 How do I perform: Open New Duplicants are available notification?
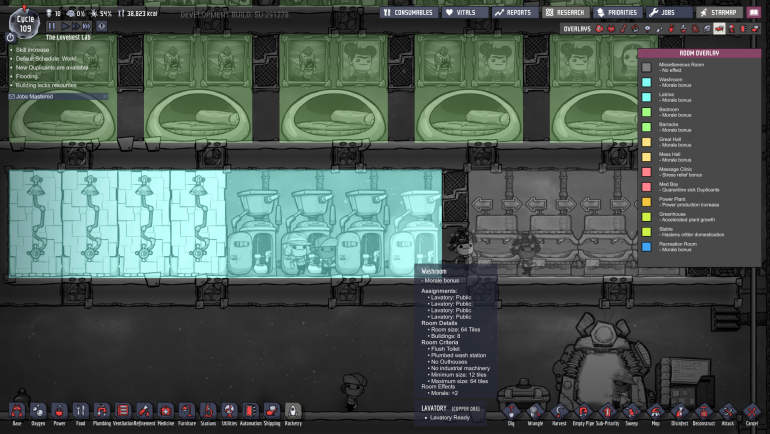(x=52, y=67)
